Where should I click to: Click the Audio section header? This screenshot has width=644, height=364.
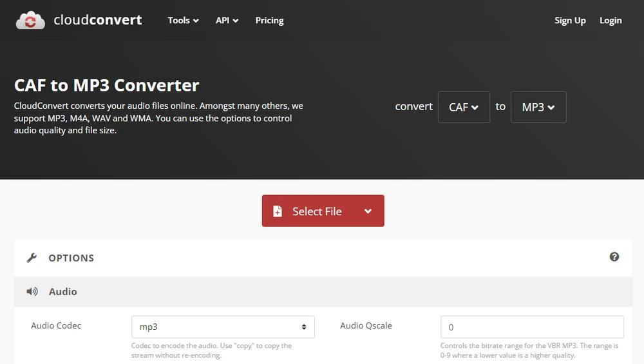63,292
